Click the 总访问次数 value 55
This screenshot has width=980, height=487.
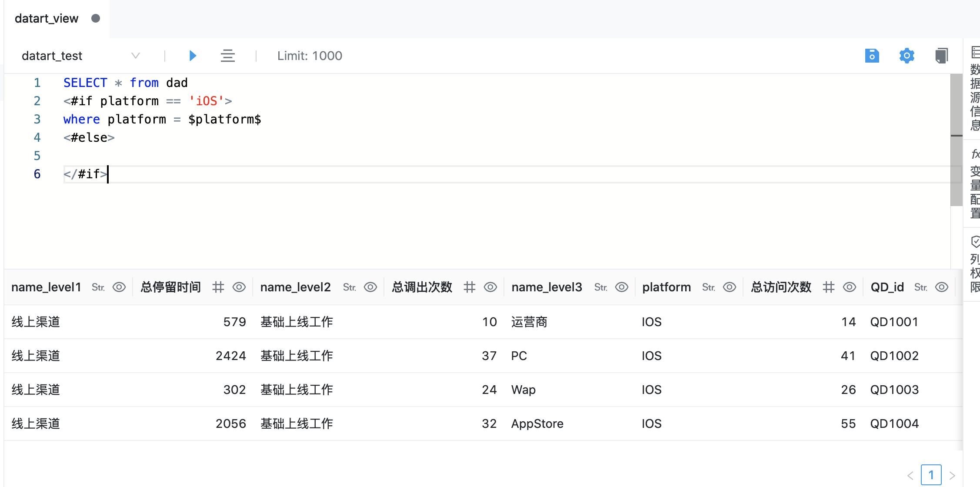point(848,424)
